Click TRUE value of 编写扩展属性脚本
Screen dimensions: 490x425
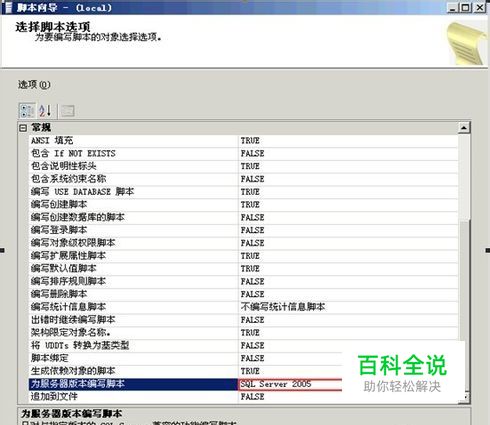(x=250, y=256)
